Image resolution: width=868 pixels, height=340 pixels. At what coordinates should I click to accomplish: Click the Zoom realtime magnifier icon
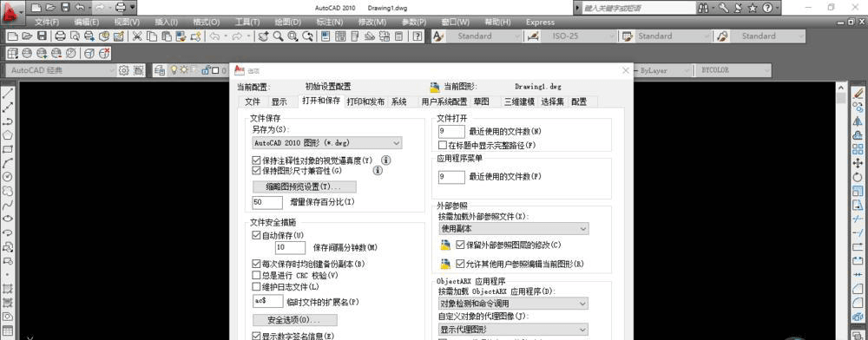[x=278, y=36]
